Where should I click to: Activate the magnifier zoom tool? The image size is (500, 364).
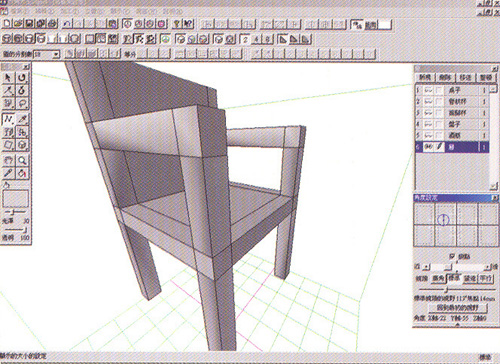[x=22, y=161]
